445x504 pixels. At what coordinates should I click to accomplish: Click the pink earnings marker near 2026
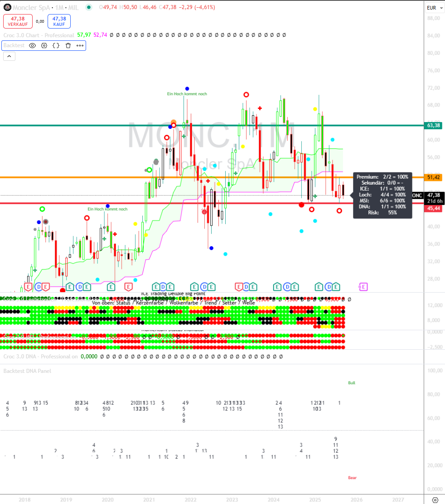pos(363,287)
